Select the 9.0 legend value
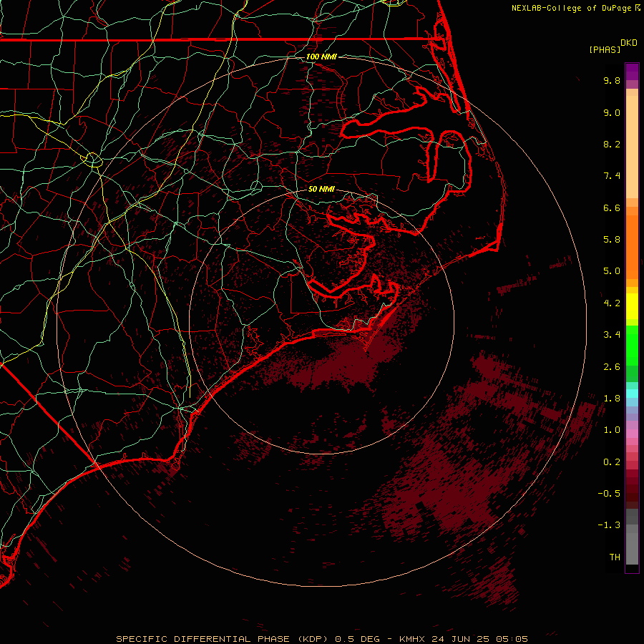This screenshot has width=644, height=644. pyautogui.click(x=612, y=112)
